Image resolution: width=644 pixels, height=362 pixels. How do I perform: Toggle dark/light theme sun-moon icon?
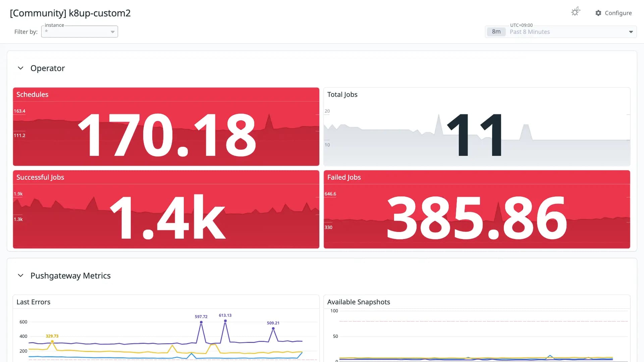pyautogui.click(x=576, y=12)
